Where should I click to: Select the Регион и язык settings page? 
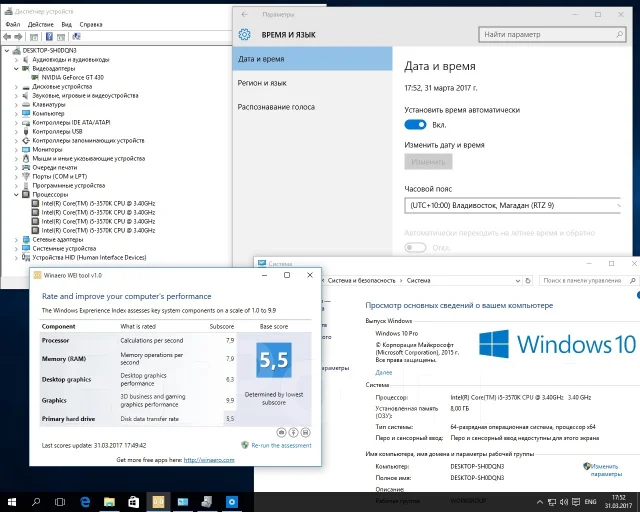(x=312, y=83)
